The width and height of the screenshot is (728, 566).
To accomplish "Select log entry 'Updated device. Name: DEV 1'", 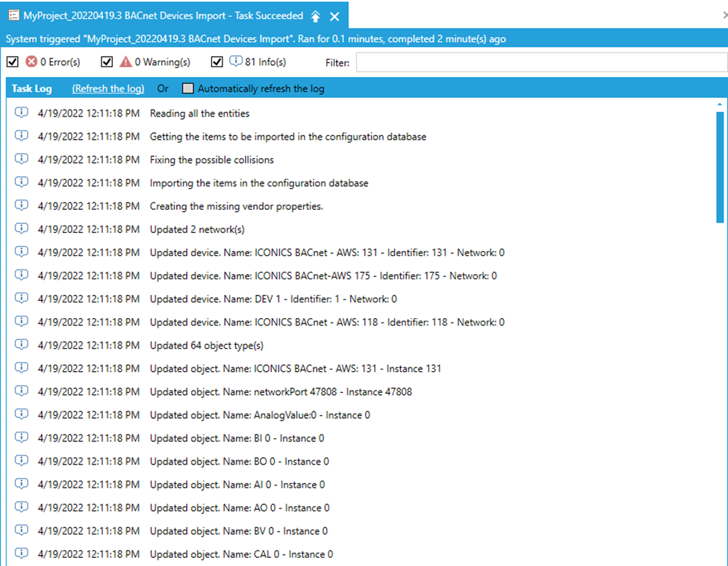I will coord(273,299).
